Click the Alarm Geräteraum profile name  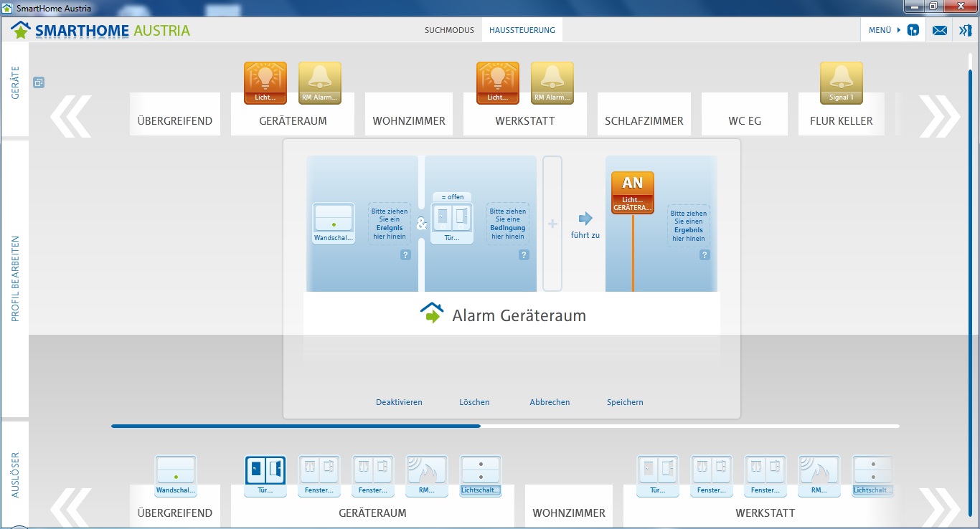pos(519,315)
